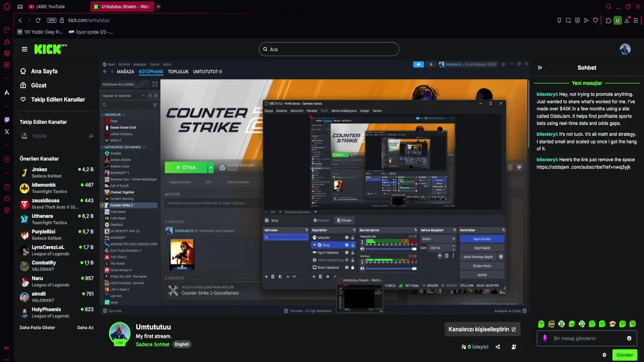Reload the page in the browser
Screen dimensions: 644x362
point(38,20)
